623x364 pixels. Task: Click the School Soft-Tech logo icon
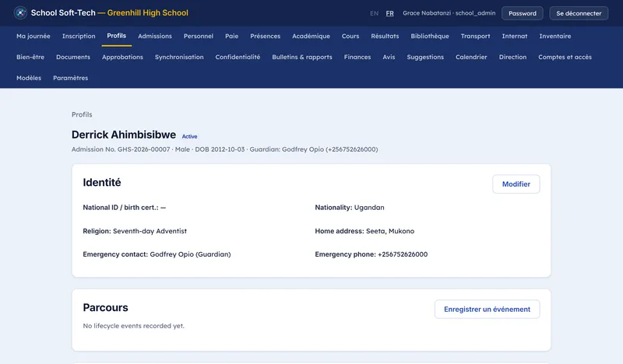tap(20, 12)
